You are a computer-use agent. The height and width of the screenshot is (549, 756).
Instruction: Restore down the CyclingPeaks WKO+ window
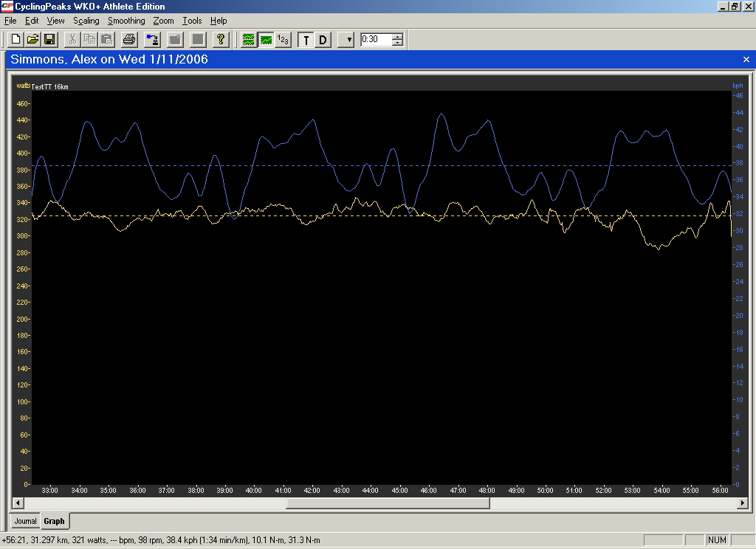[x=735, y=6]
